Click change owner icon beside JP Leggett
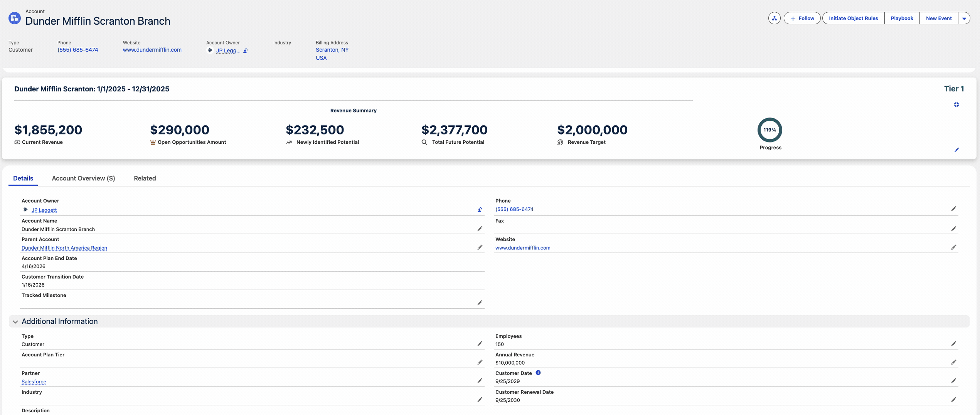980x415 pixels. (480, 210)
